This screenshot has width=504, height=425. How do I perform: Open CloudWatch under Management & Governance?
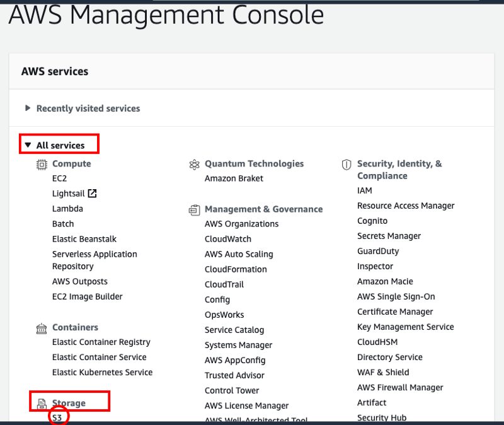click(228, 239)
